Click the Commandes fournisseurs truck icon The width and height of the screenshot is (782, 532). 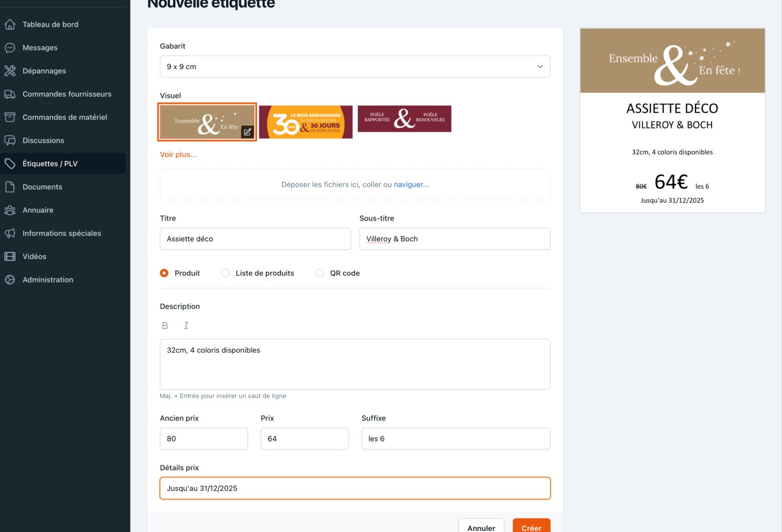10,94
